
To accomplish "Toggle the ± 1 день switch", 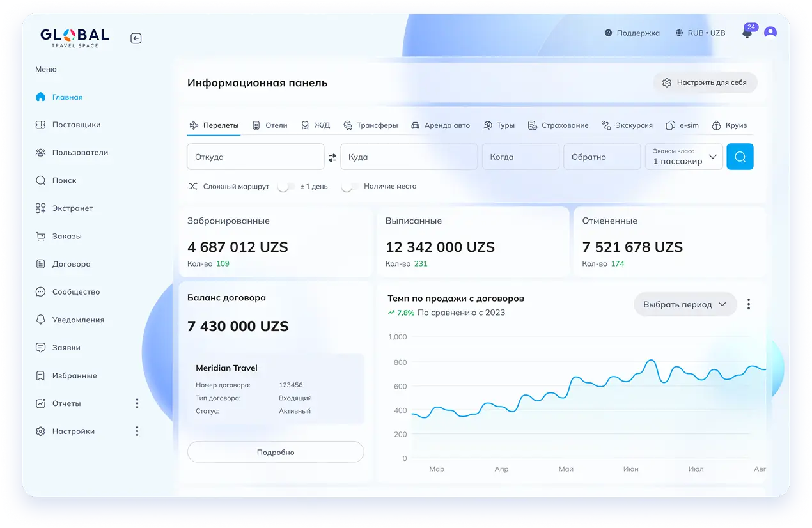I will (x=286, y=187).
